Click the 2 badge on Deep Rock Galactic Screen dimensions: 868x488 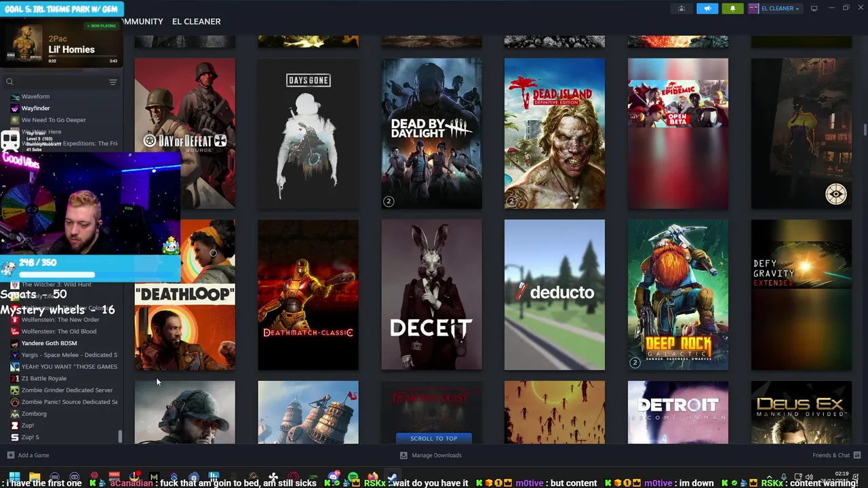pos(635,363)
